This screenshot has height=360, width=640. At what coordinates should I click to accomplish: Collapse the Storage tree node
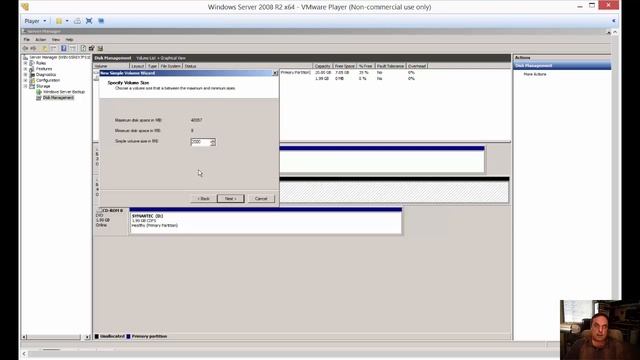pos(25,86)
